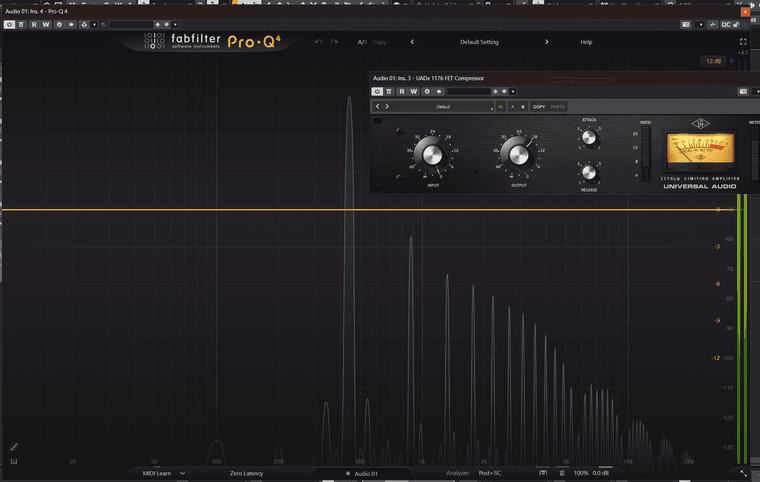
Task: Enable Read automation in 1176 window
Action: click(402, 91)
